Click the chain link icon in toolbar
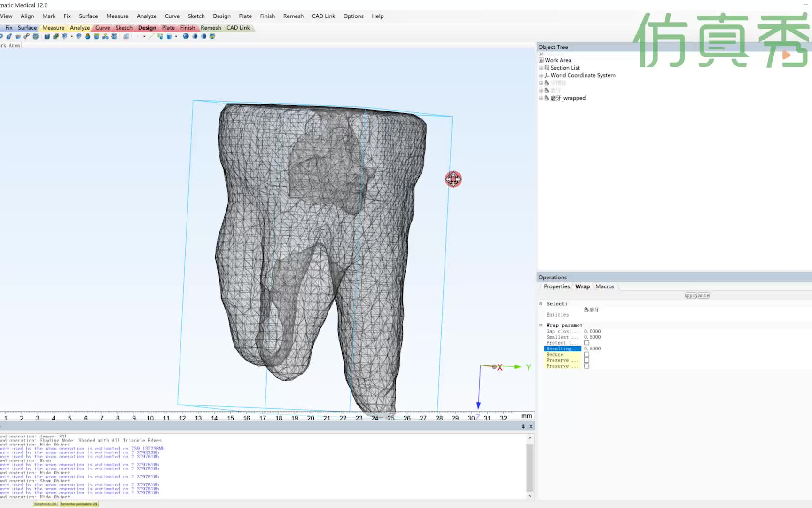The image size is (812, 508). click(x=27, y=36)
